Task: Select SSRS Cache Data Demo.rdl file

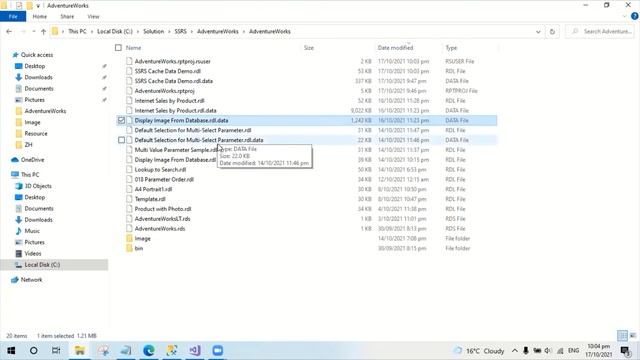Action: (x=168, y=71)
